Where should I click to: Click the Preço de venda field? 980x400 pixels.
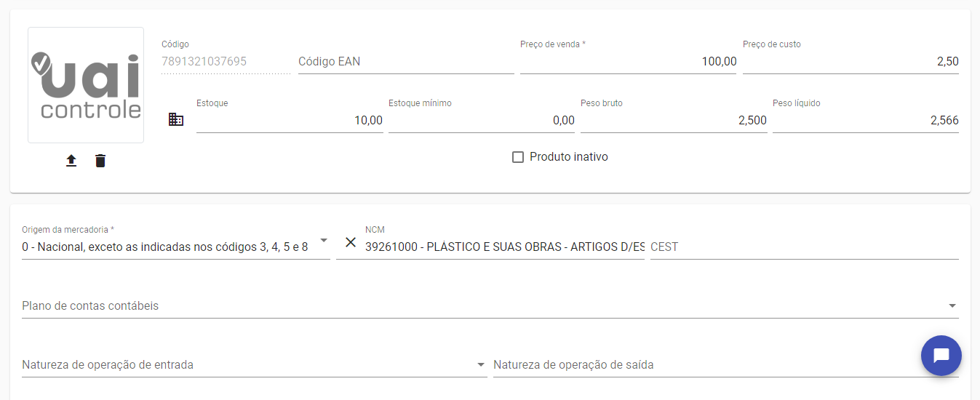[x=628, y=62]
